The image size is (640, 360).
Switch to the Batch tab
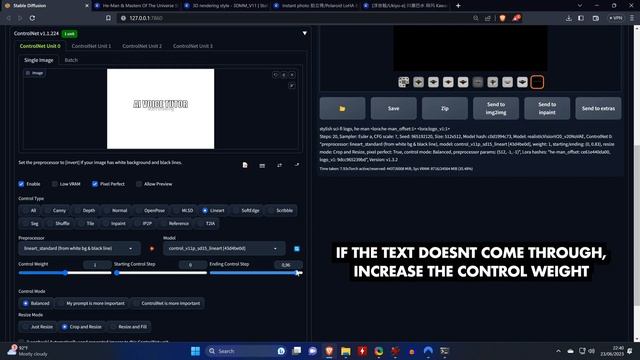(71, 60)
